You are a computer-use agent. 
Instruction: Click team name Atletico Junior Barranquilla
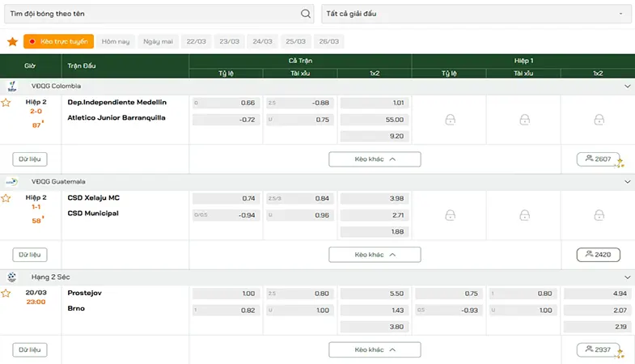pyautogui.click(x=116, y=118)
